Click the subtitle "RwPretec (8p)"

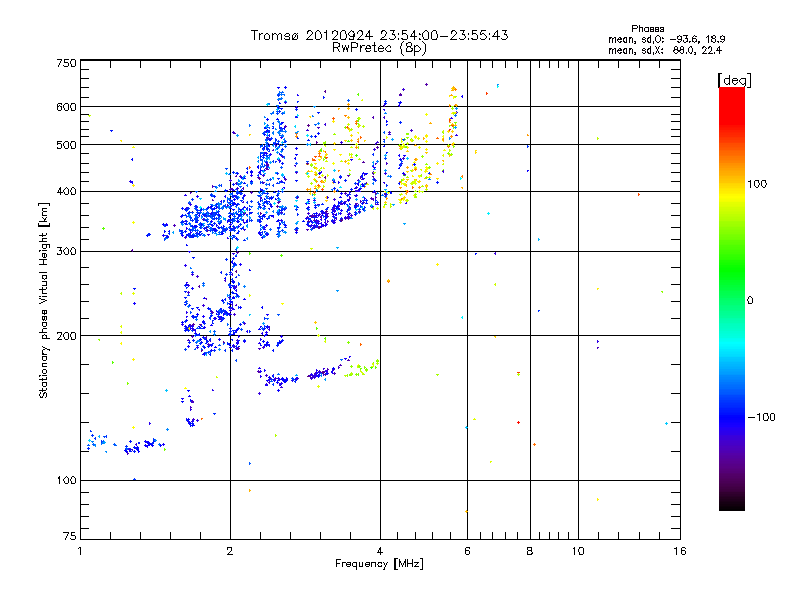point(379,48)
